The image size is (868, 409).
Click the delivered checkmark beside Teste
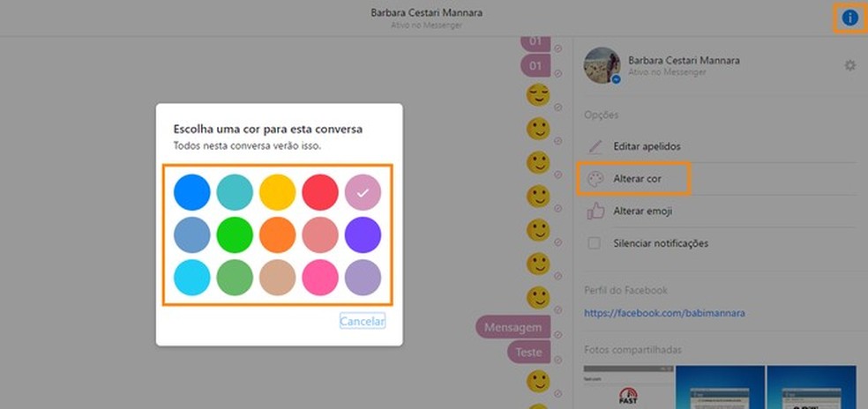558,359
